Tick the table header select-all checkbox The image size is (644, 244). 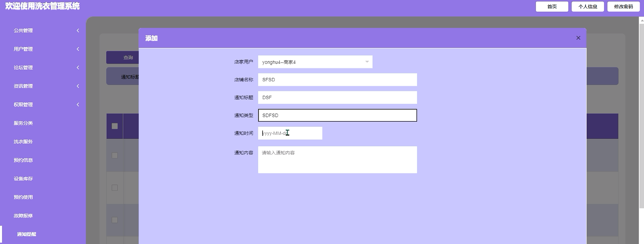[115, 126]
